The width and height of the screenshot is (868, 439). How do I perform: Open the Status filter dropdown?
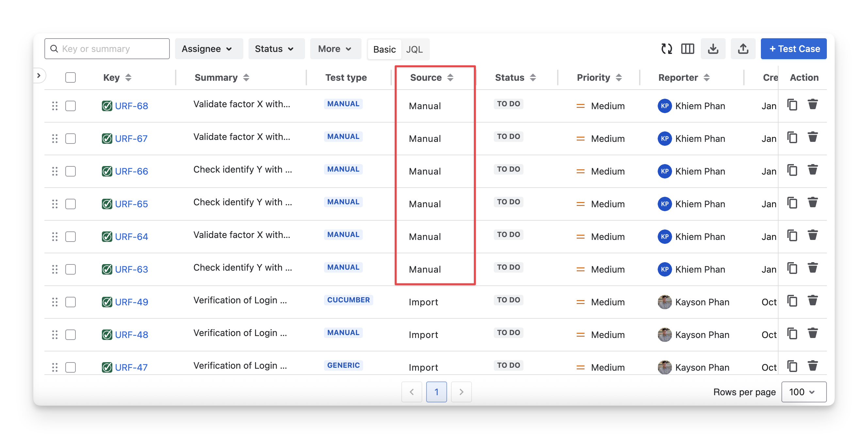coord(276,49)
